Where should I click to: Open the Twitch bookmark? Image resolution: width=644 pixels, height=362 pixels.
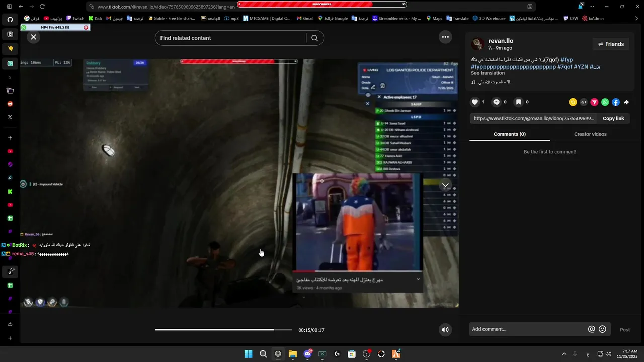(x=74, y=18)
